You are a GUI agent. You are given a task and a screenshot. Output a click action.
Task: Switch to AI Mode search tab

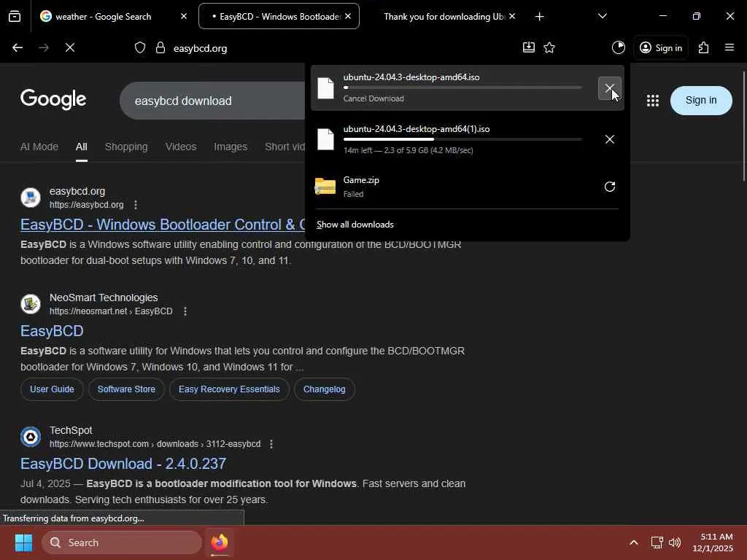pyautogui.click(x=39, y=147)
